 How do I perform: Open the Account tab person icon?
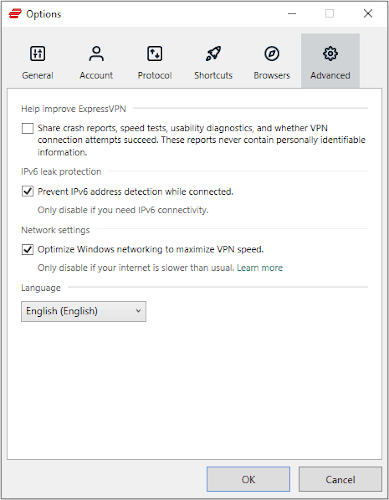[96, 54]
